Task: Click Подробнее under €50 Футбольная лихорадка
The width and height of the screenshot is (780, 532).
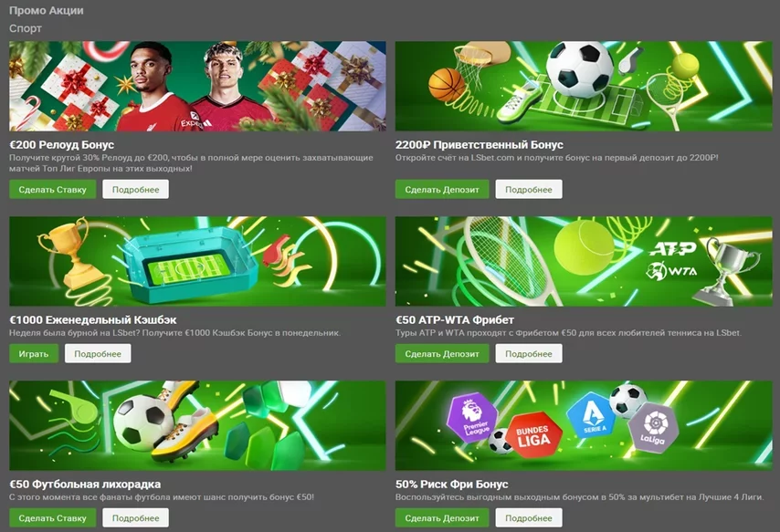Action: point(136,517)
